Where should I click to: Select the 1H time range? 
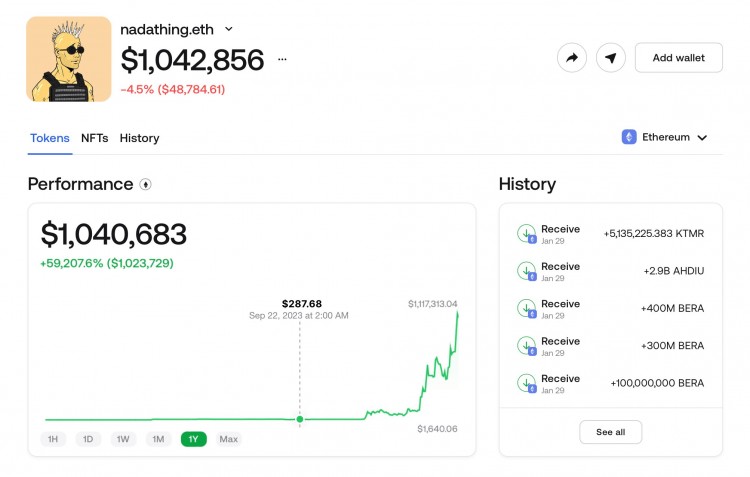pyautogui.click(x=54, y=439)
